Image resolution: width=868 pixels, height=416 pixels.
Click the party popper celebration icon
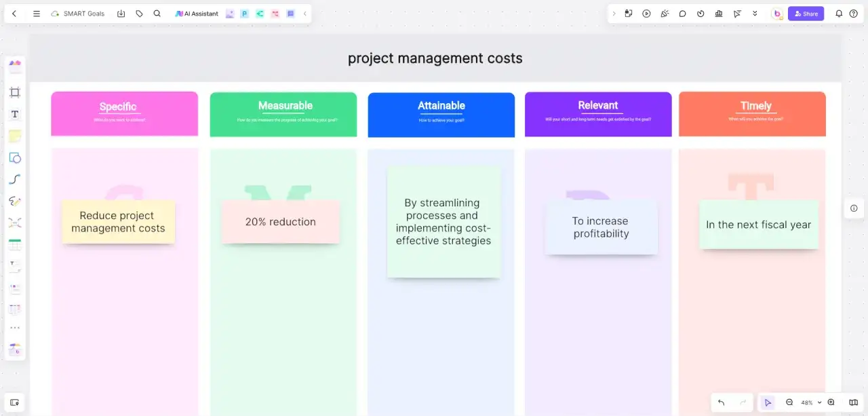[665, 14]
